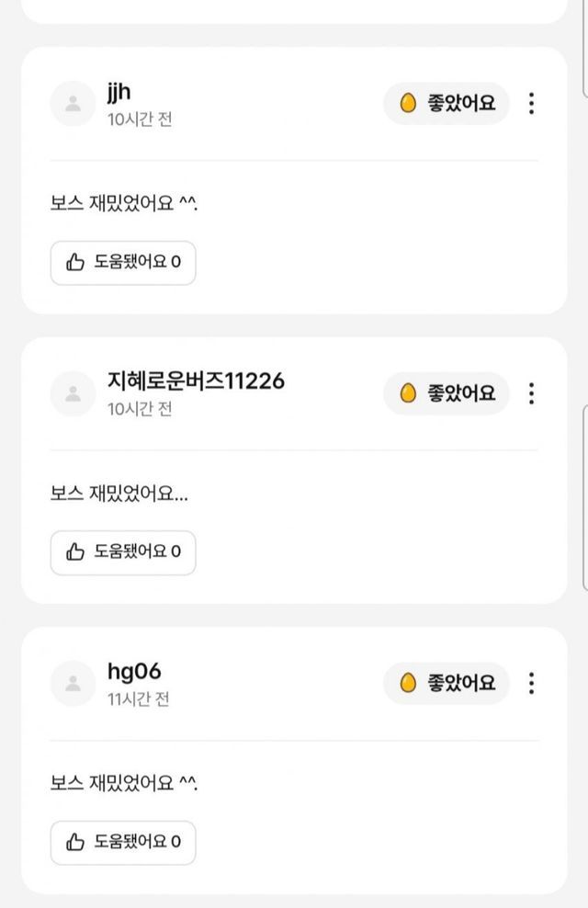Click the 좋았어요 rating badge on jjh's review
Viewport: 588px width, 908px height.
click(447, 104)
